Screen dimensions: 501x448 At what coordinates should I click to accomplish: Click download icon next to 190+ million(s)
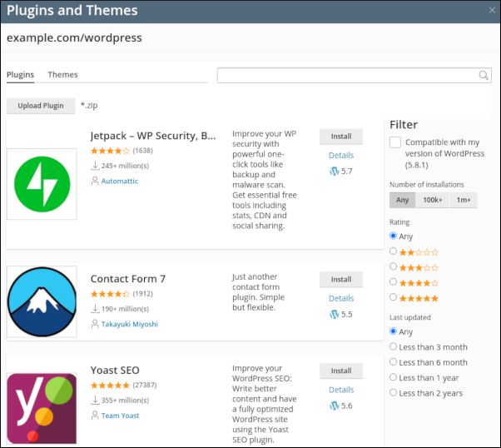[x=95, y=309]
